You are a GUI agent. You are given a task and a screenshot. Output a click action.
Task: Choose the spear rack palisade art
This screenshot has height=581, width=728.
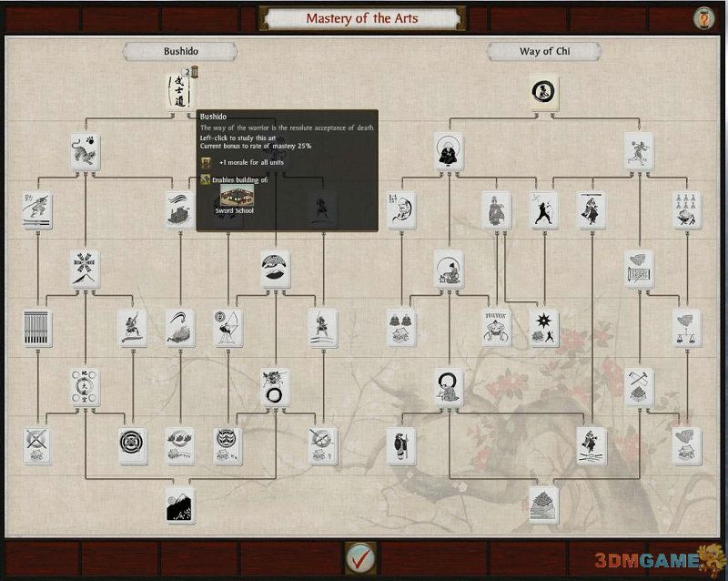37,328
